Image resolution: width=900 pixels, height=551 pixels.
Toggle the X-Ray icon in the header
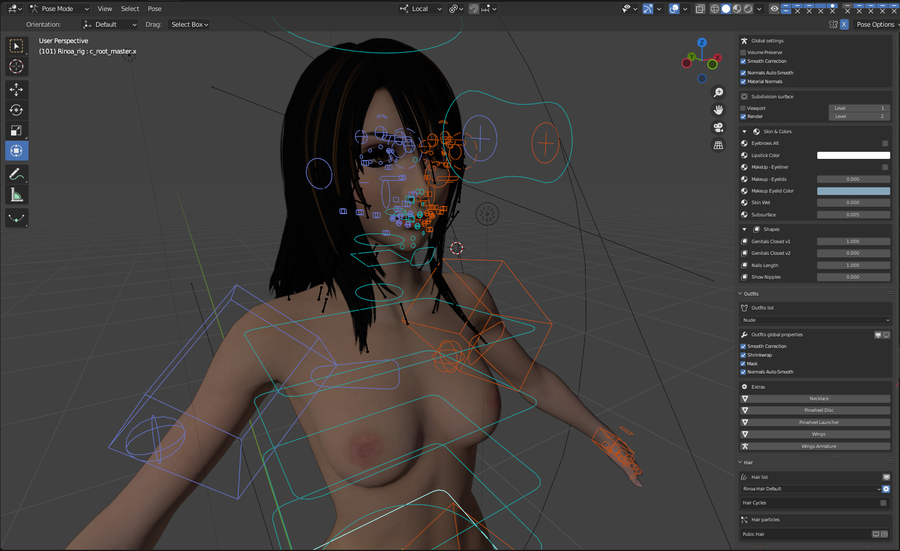(x=700, y=9)
